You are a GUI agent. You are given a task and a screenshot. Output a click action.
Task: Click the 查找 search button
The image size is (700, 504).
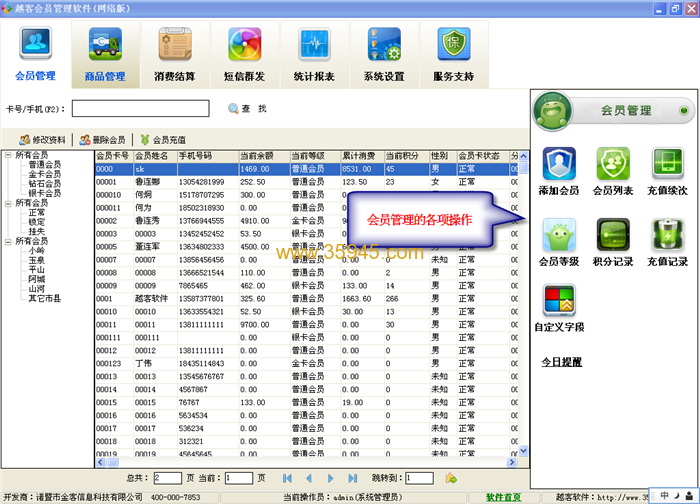tap(247, 108)
